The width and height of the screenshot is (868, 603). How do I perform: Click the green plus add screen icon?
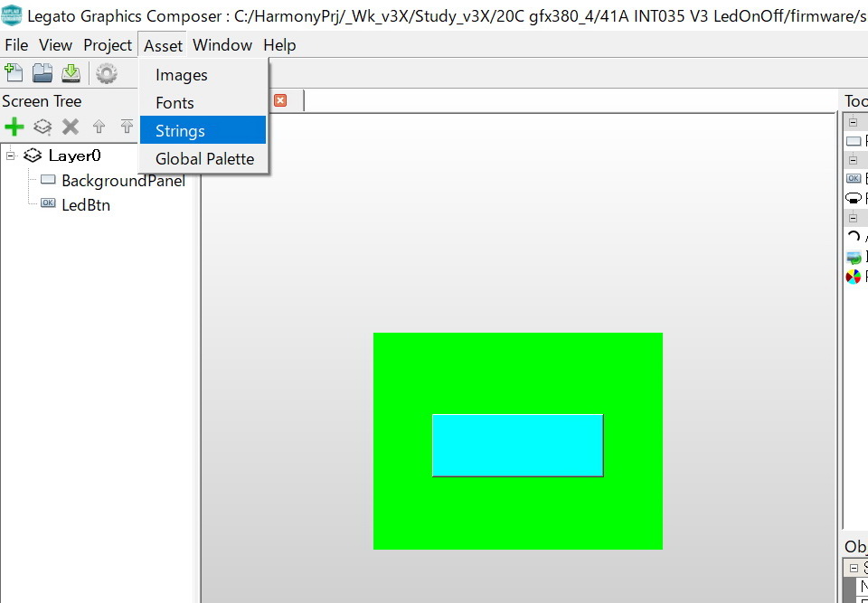14,127
